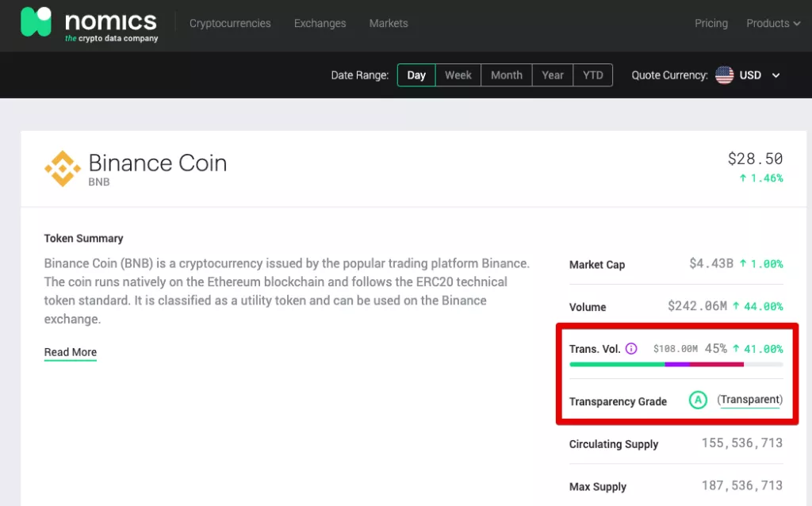Click the $4.43B market cap value
This screenshot has height=506, width=812.
[x=711, y=263]
